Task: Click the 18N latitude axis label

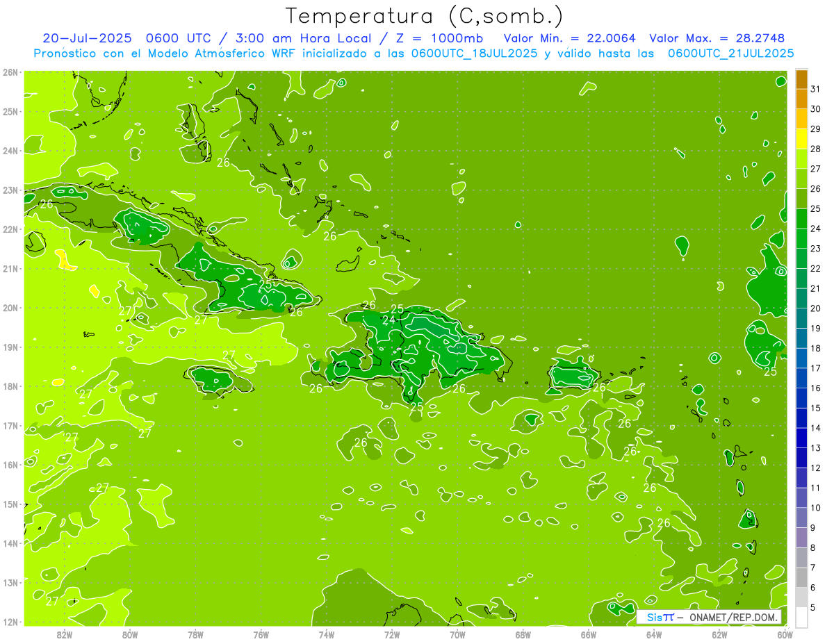Action: [10, 386]
